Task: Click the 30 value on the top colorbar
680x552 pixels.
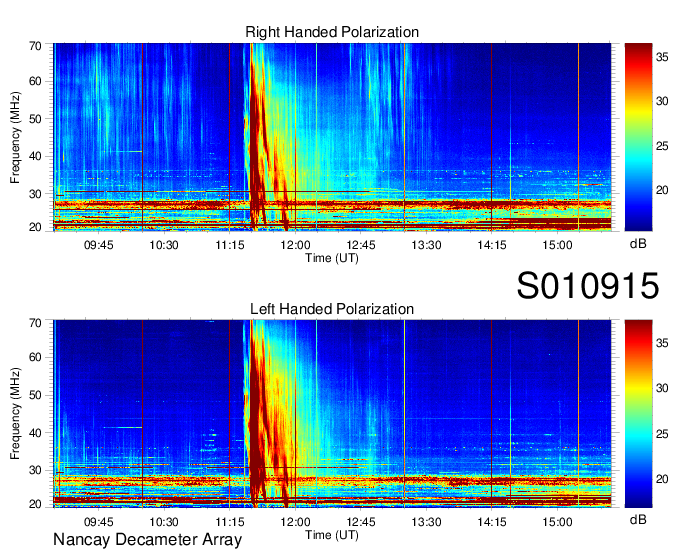Action: [x=662, y=101]
